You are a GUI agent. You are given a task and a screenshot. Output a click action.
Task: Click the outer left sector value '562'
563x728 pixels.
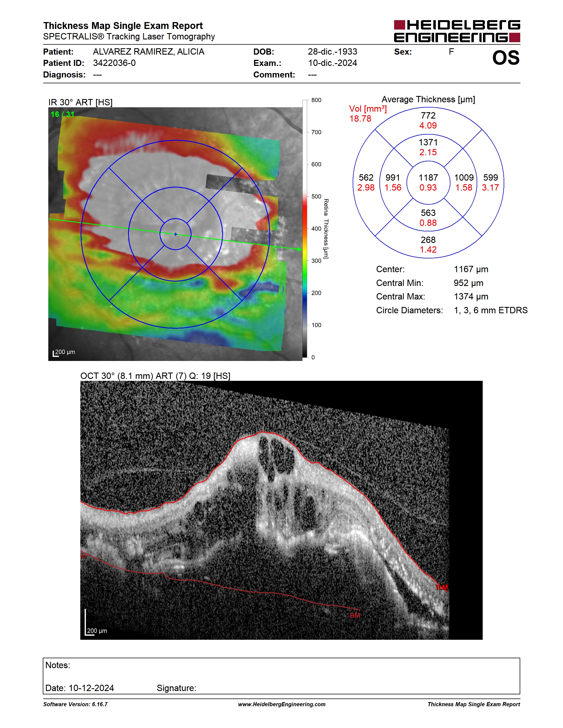tap(366, 178)
